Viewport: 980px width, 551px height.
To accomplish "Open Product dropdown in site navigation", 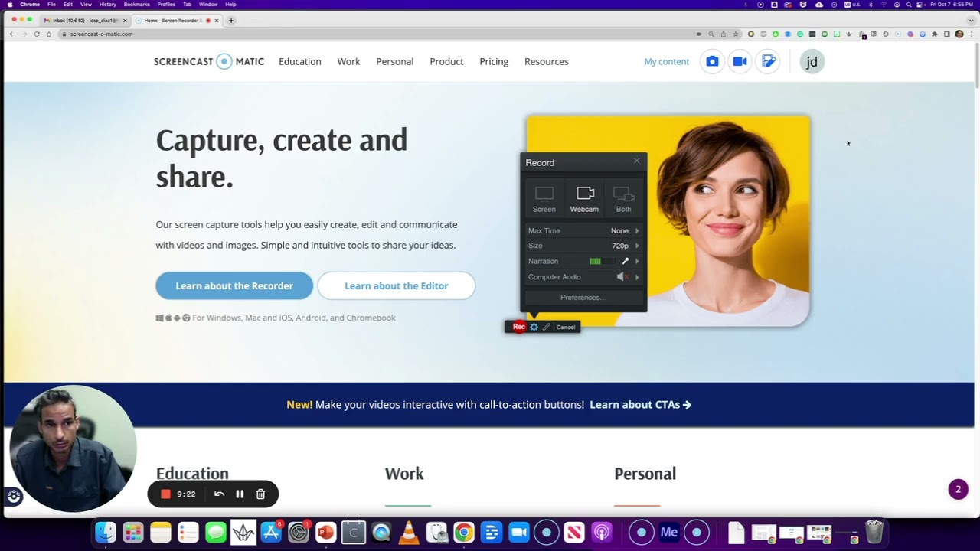I will [446, 61].
